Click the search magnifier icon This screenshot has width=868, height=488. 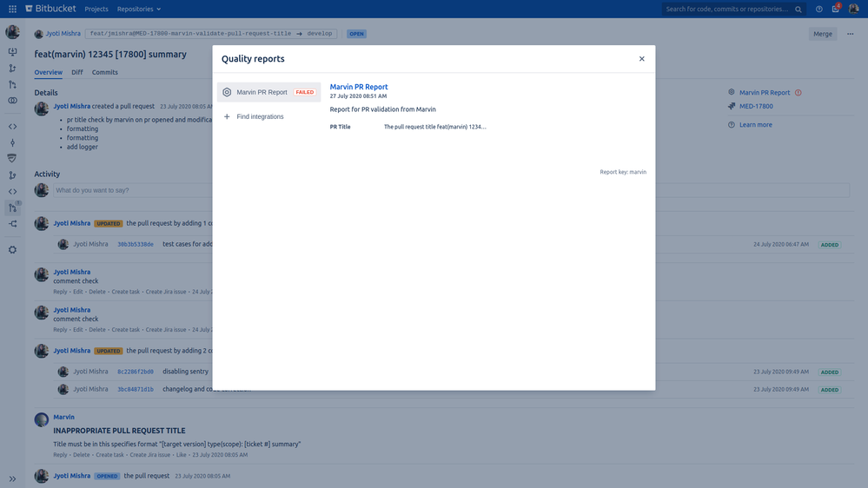coord(798,10)
